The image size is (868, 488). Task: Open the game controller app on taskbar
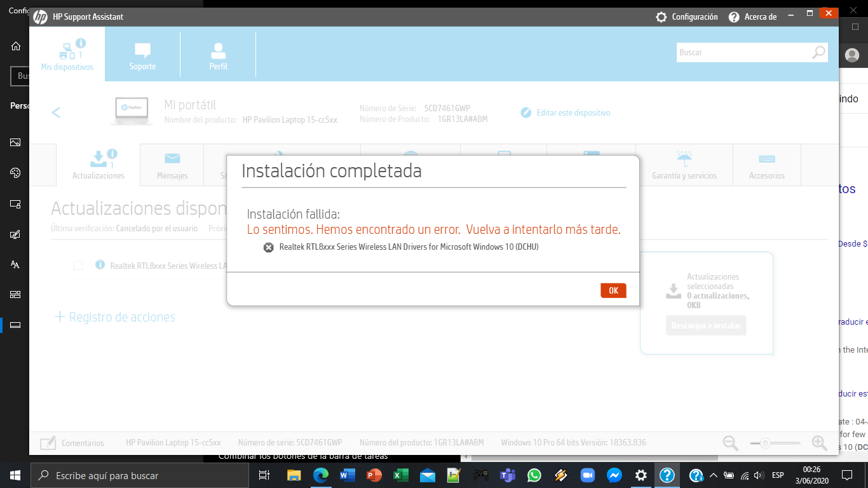[x=480, y=475]
